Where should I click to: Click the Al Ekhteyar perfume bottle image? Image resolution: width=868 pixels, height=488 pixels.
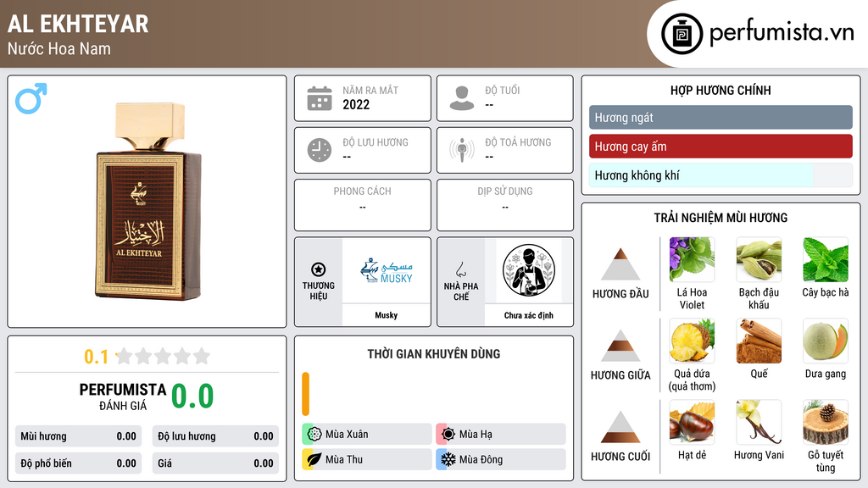[148, 202]
